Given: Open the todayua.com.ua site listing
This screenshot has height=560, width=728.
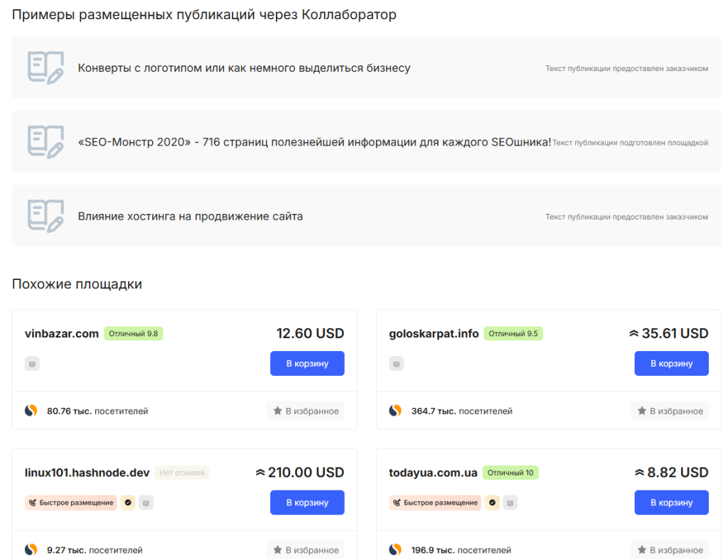Looking at the screenshot, I should (x=433, y=473).
